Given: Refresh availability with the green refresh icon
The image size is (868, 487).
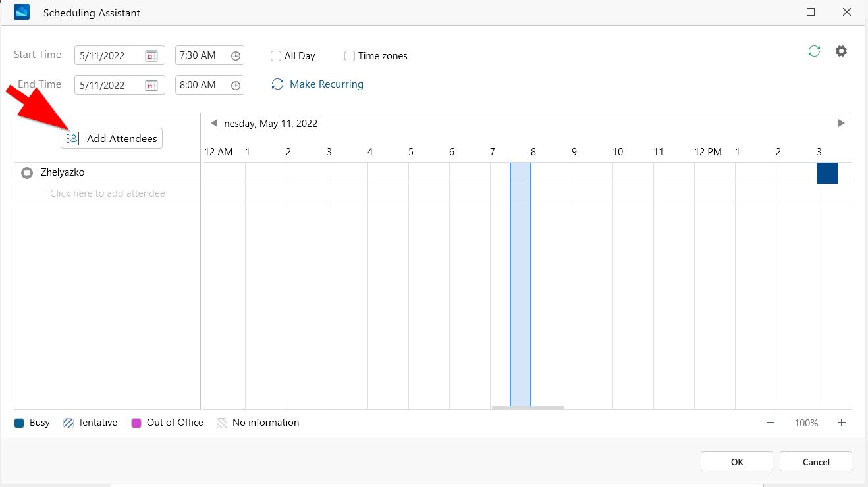Looking at the screenshot, I should (814, 51).
